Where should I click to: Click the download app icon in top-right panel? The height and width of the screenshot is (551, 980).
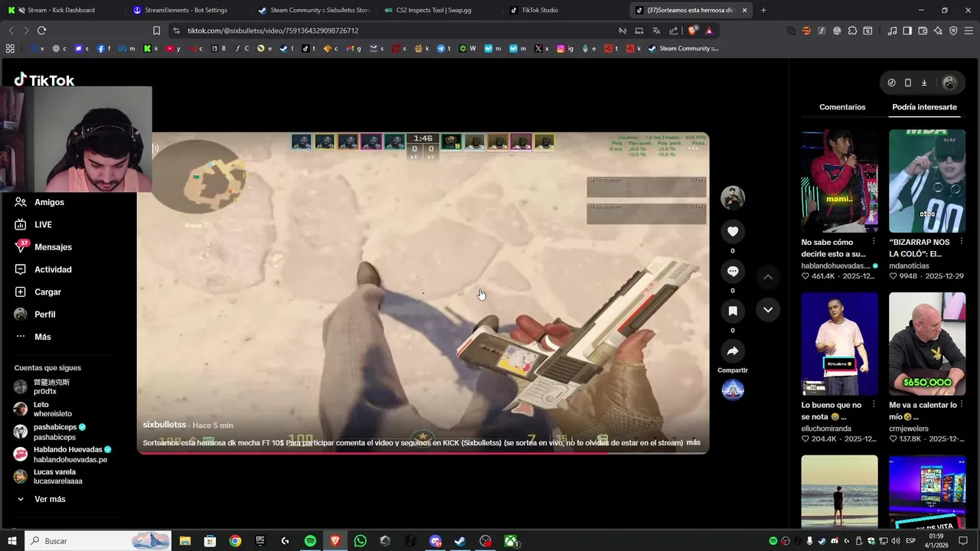[924, 83]
